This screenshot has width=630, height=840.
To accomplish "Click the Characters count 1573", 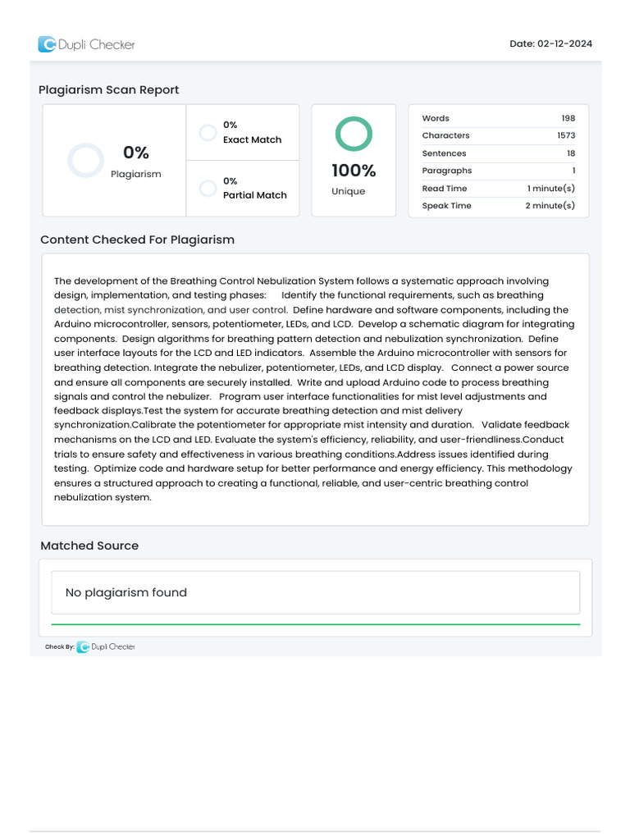I will coord(566,135).
